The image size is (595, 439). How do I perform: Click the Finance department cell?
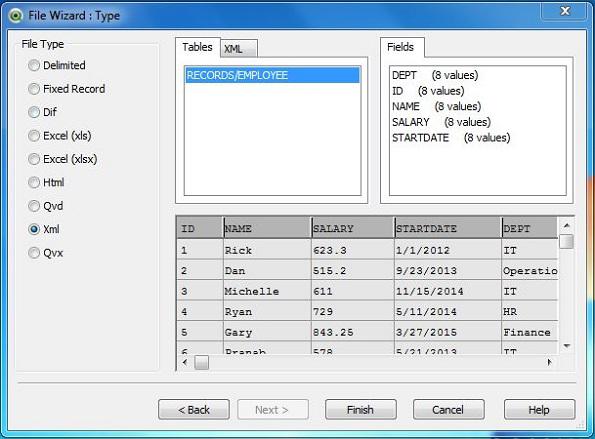click(530, 332)
